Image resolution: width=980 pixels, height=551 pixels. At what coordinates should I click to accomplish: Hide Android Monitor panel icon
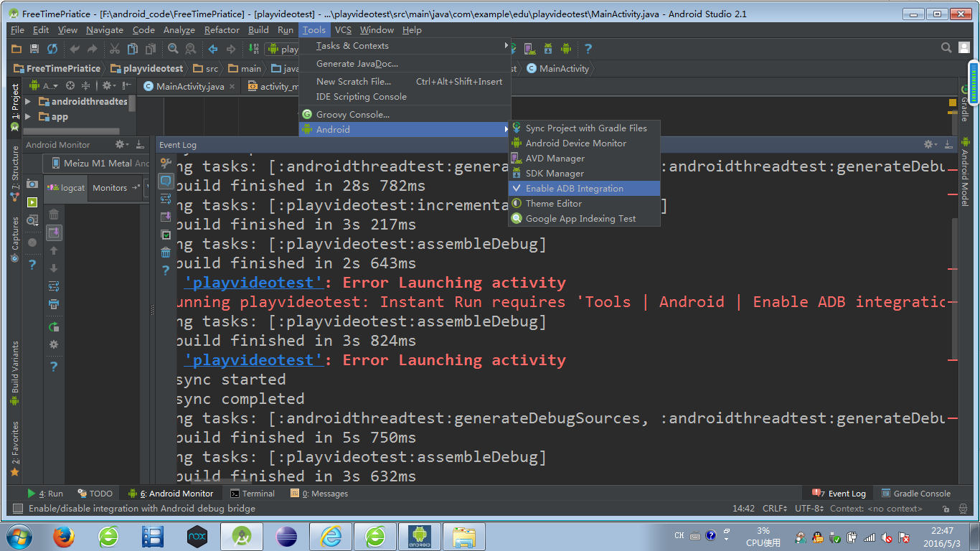coord(141,144)
